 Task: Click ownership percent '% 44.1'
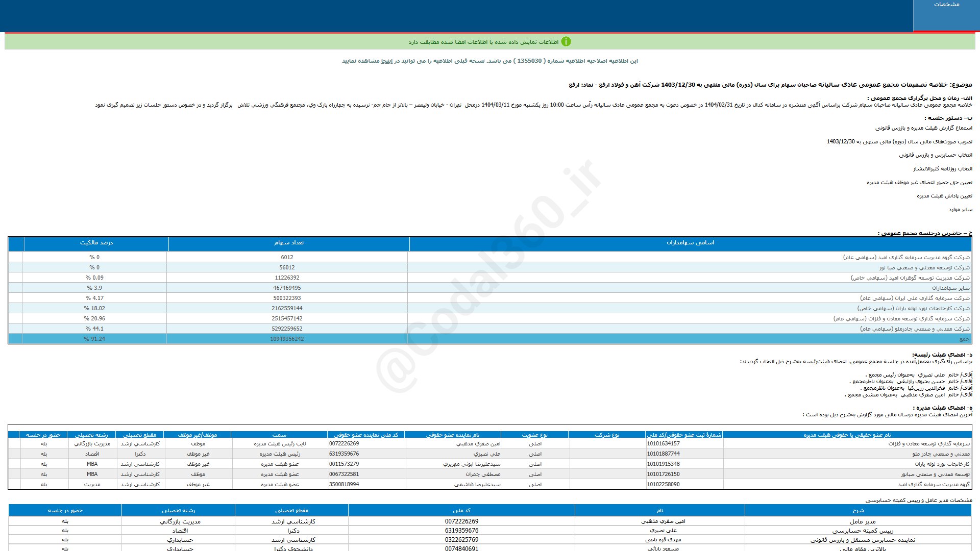(x=94, y=329)
